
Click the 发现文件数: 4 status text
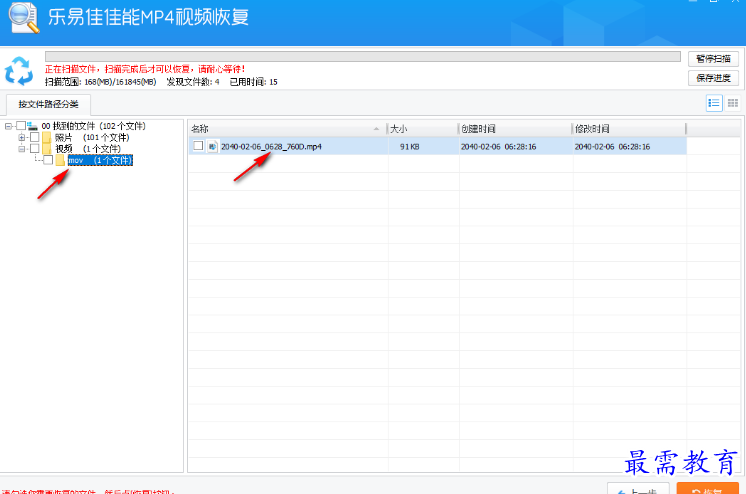[x=193, y=82]
